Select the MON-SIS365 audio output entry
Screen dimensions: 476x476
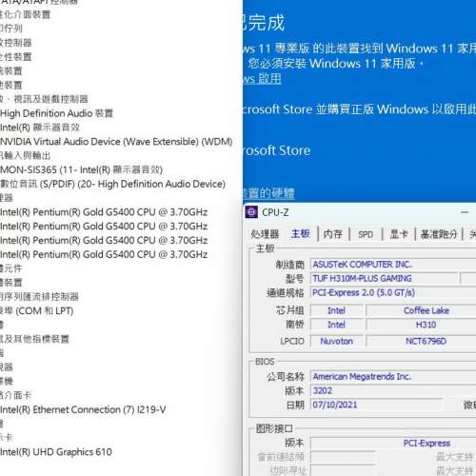click(x=81, y=169)
